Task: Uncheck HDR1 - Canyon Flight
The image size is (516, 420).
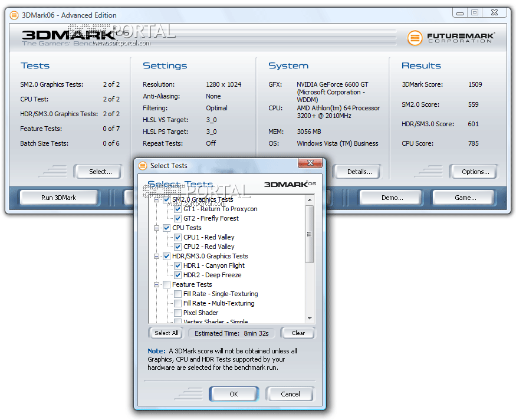Action: coord(178,265)
